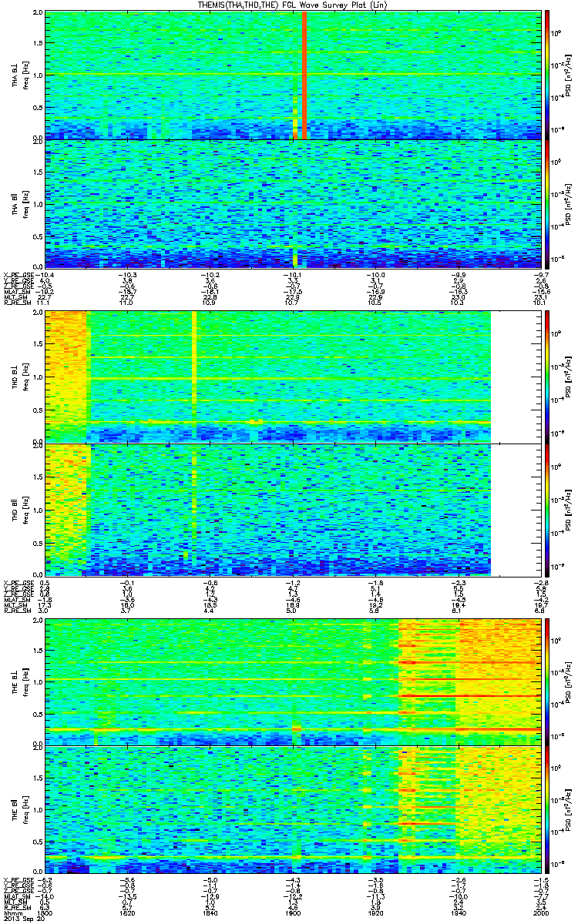Click the color bar next to THD B⊥ panel

tap(548, 377)
